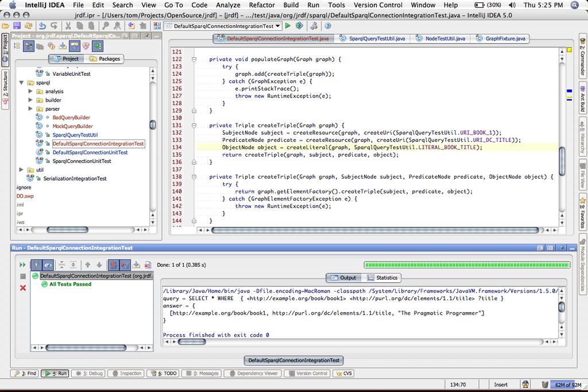
Task: Toggle the Hide Passed tests filter button
Action: point(36,265)
